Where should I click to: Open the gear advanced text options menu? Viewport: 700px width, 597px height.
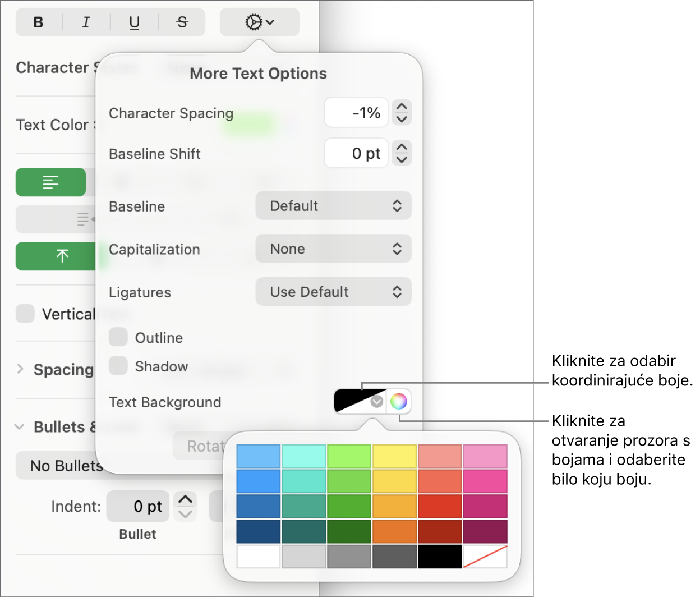[x=260, y=22]
